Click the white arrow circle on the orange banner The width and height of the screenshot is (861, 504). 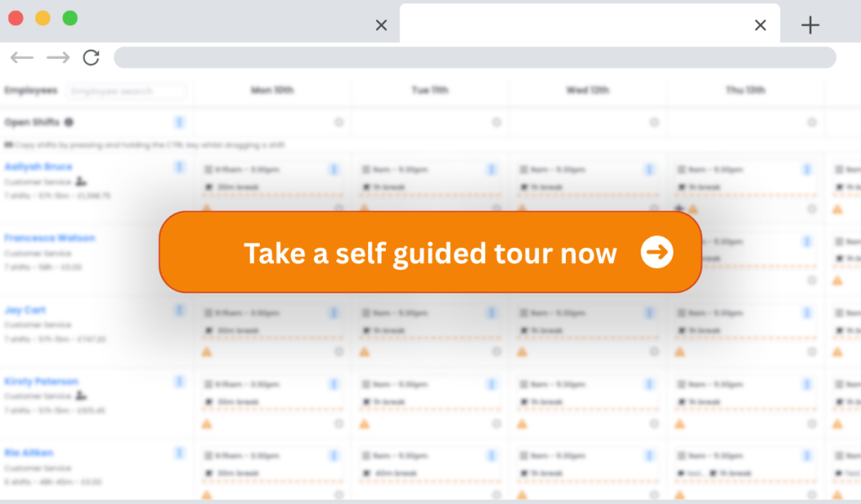[x=657, y=252]
